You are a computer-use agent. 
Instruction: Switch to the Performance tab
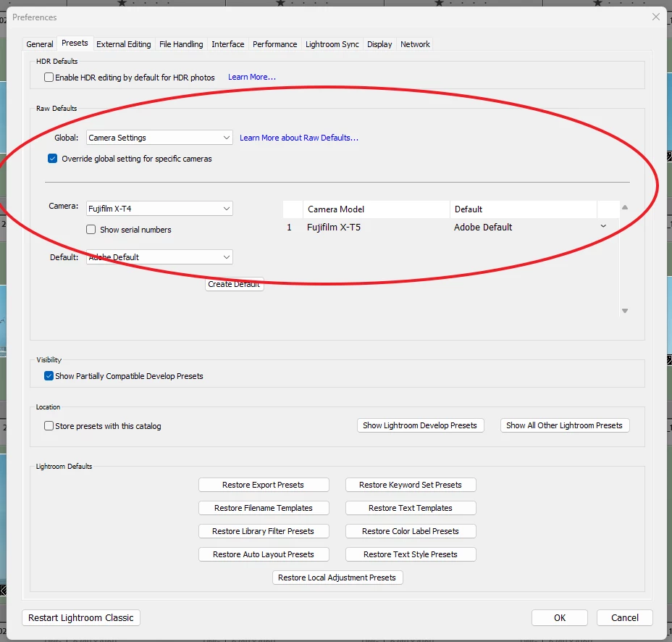(x=274, y=44)
